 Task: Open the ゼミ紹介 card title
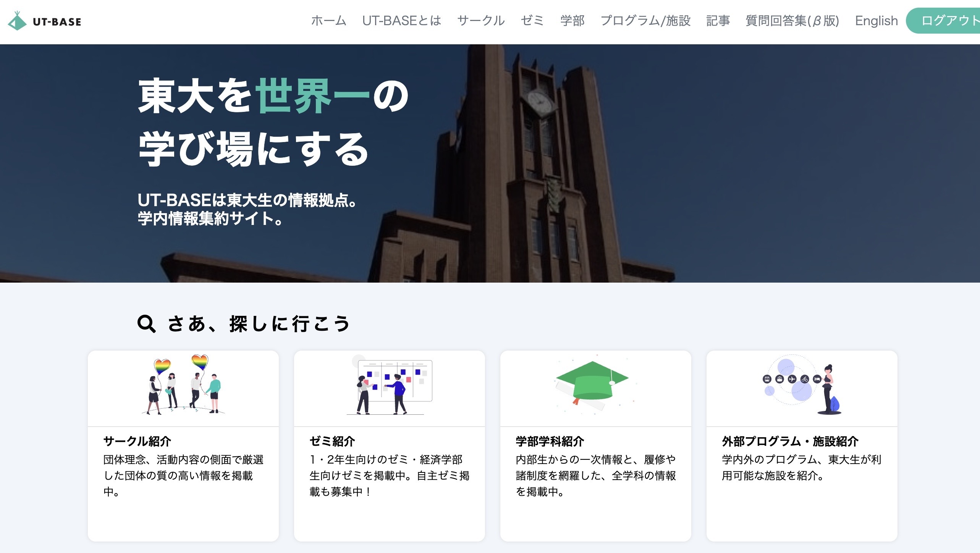coord(332,441)
